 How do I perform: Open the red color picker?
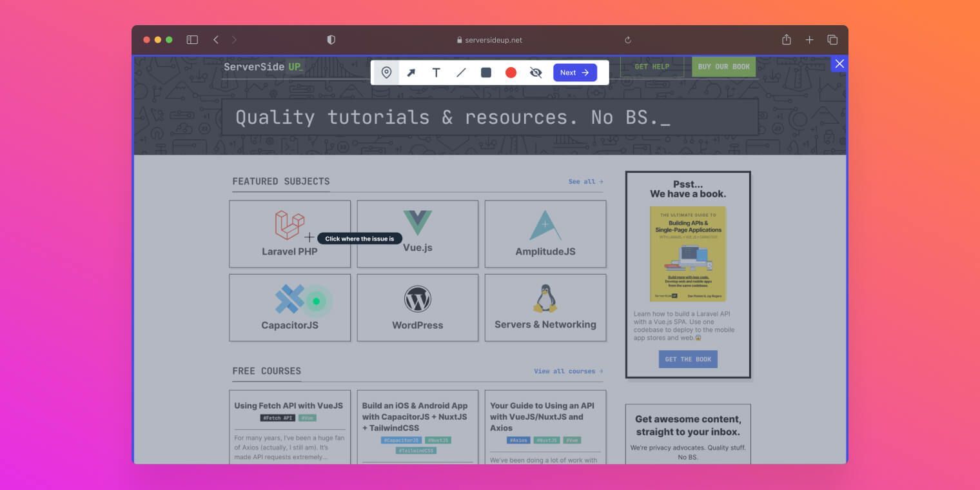pyautogui.click(x=511, y=73)
